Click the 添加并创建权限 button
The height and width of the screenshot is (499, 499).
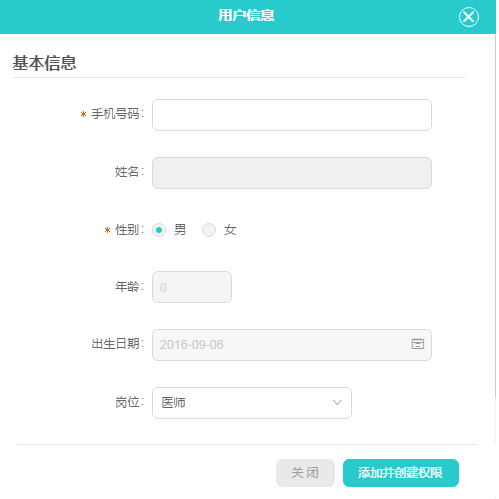point(401,473)
